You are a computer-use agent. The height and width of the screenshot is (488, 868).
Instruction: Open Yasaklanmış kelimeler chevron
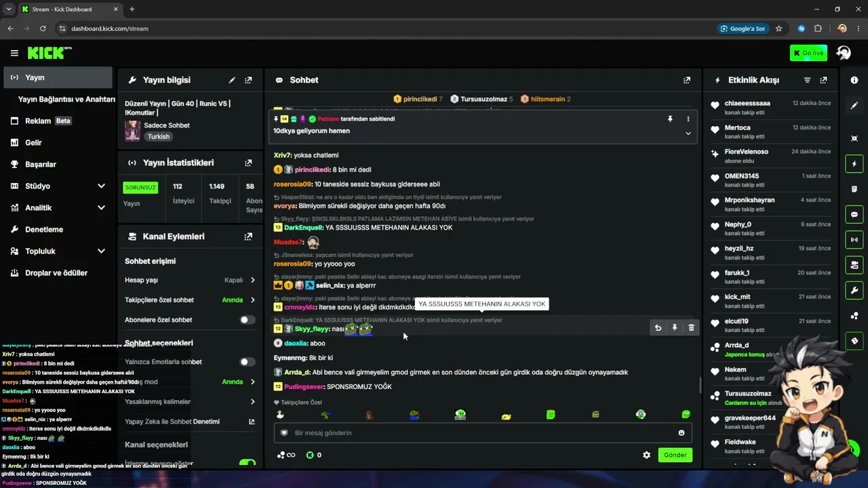coord(253,402)
